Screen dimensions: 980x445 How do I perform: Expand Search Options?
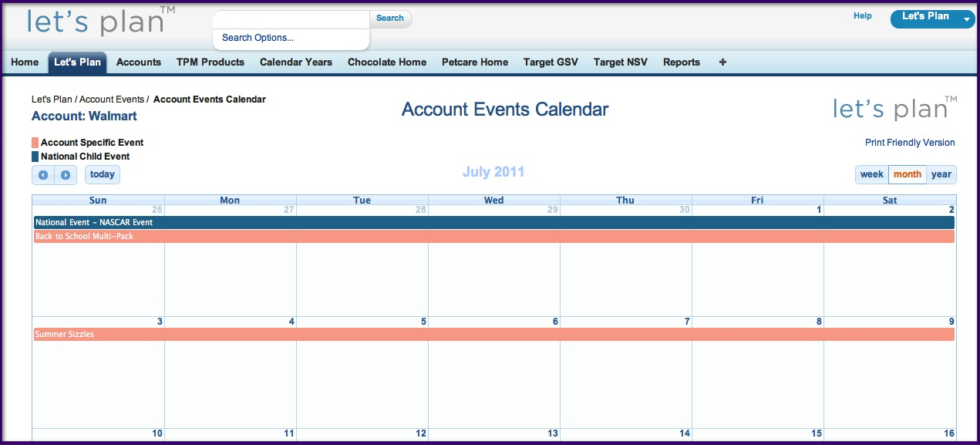pyautogui.click(x=258, y=38)
